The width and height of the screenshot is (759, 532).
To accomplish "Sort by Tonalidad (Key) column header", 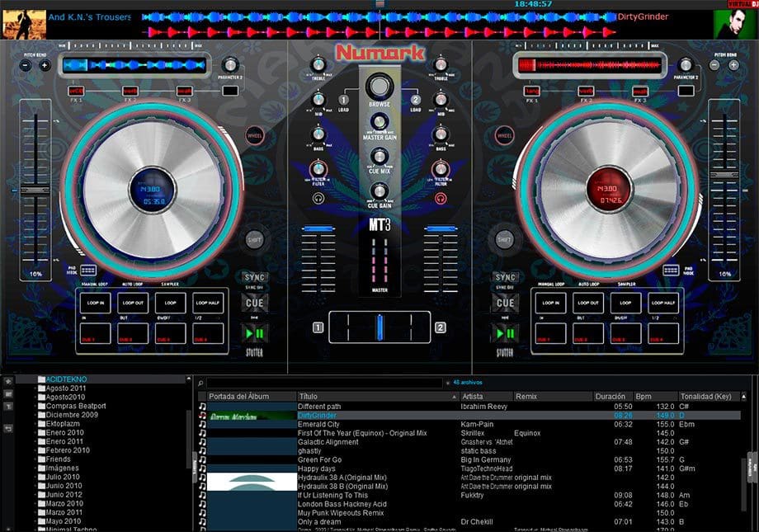I will (709, 397).
